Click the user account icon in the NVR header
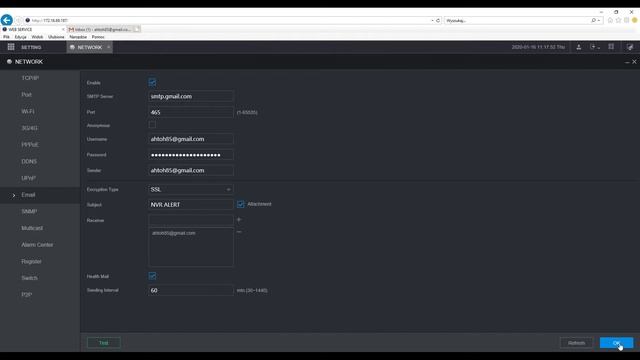 click(579, 47)
